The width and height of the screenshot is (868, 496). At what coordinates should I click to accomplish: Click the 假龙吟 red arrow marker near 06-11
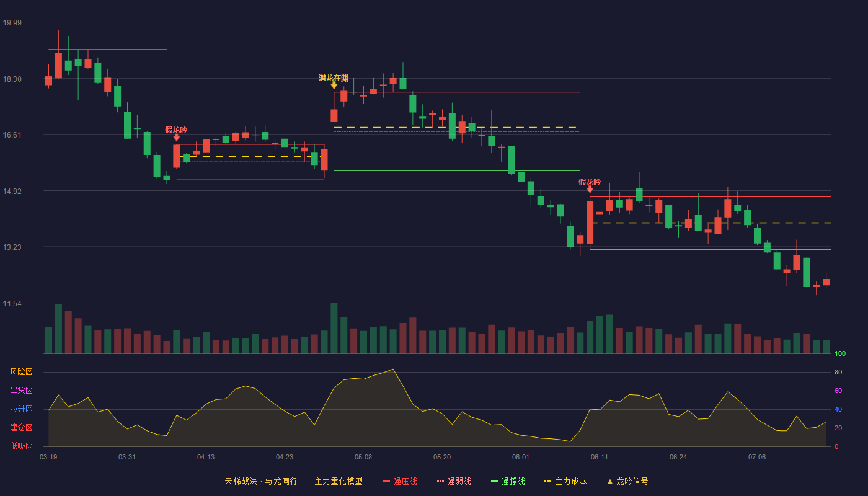coord(590,190)
